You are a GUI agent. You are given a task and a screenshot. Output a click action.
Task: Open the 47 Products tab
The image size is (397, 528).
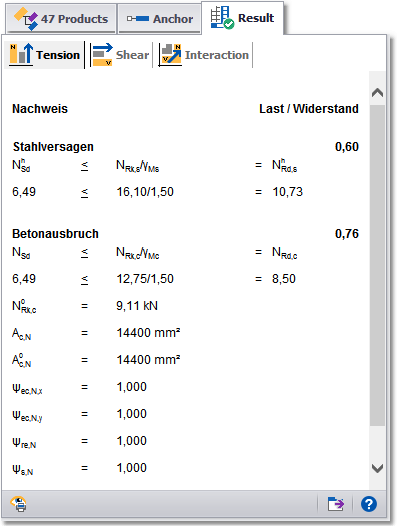[x=61, y=19]
